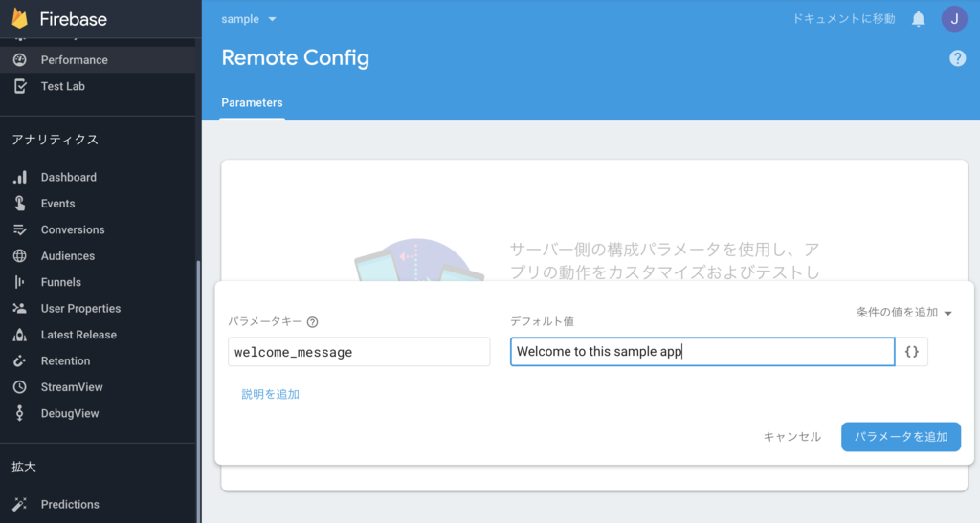This screenshot has height=523, width=980.
Task: Focus the welcome_message parameter key field
Action: pyautogui.click(x=359, y=352)
